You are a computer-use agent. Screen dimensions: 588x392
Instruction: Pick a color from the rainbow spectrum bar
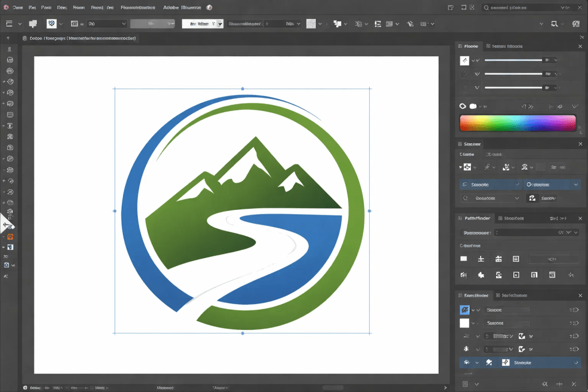point(517,123)
